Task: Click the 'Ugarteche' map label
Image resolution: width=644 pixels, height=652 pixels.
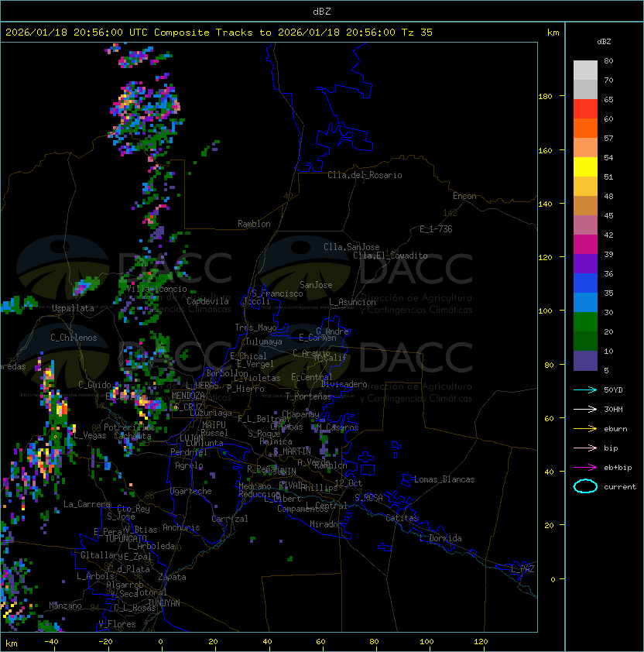Action: 191,491
